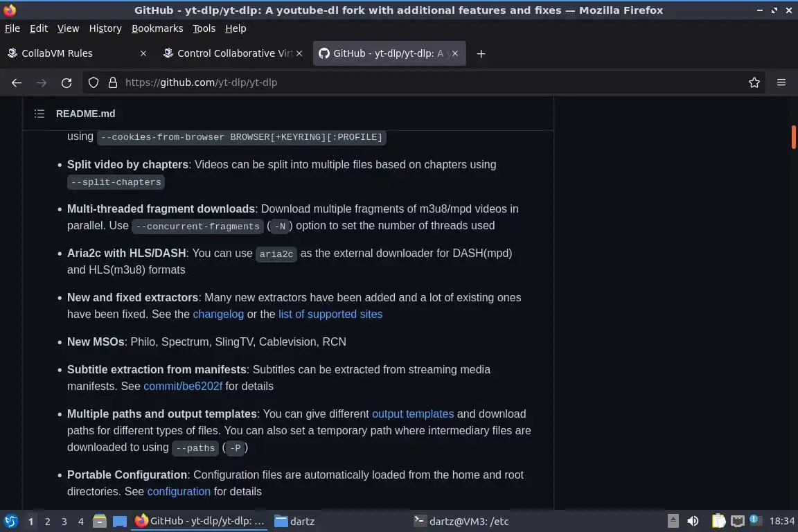Open the Help menu
The width and height of the screenshot is (798, 532).
236,28
